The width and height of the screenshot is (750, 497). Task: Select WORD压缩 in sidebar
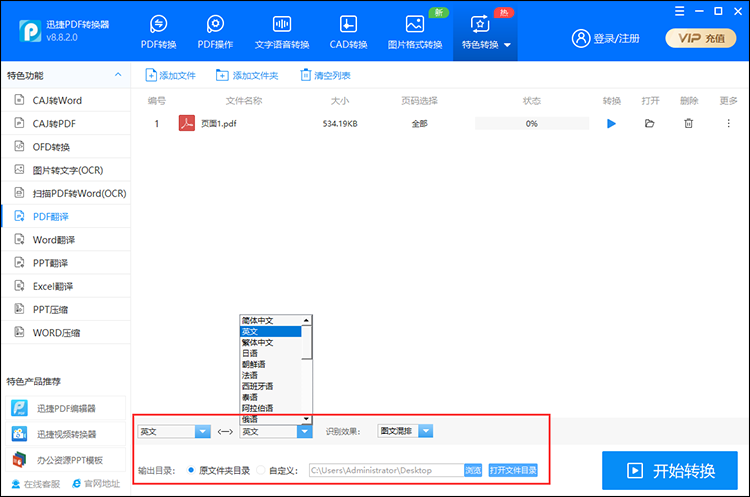(66, 332)
